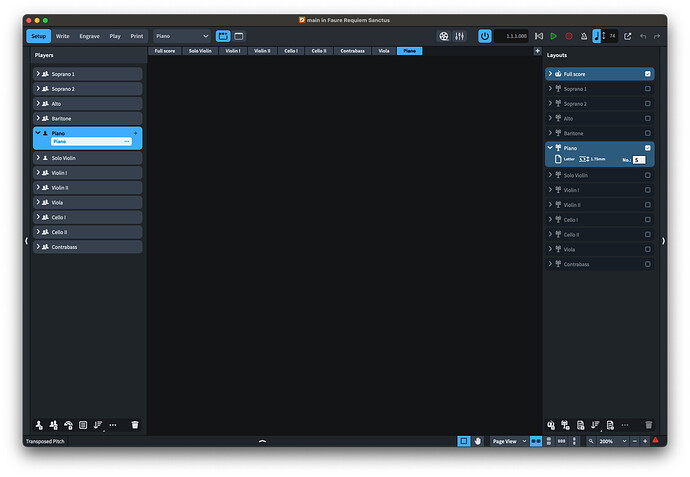The width and height of the screenshot is (690, 477).
Task: Open a new tab with plus button
Action: pos(537,51)
